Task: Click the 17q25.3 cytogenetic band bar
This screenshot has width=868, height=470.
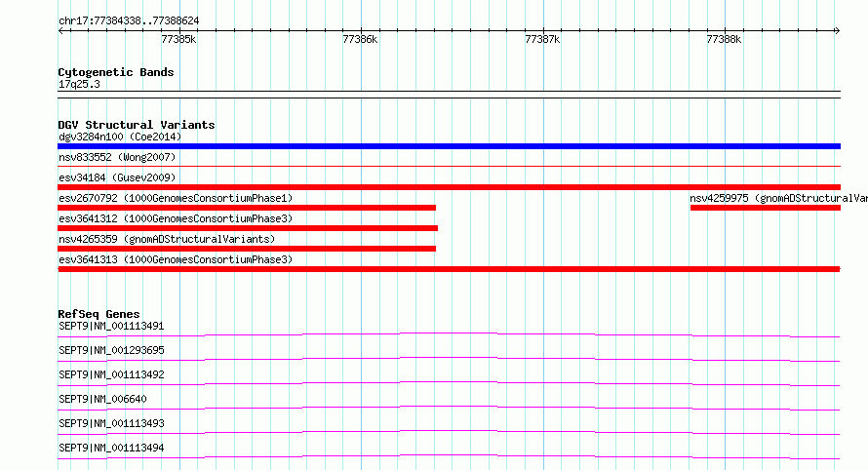Action: click(449, 95)
